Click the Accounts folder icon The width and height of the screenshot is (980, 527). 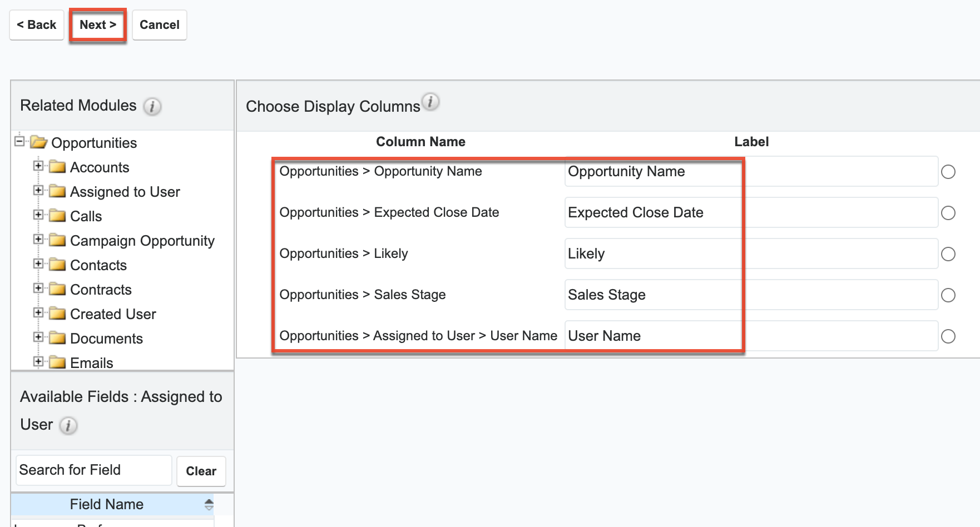click(58, 166)
